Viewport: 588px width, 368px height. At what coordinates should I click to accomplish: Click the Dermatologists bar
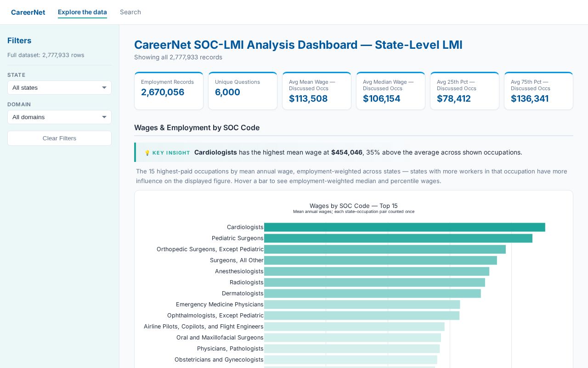pyautogui.click(x=373, y=293)
